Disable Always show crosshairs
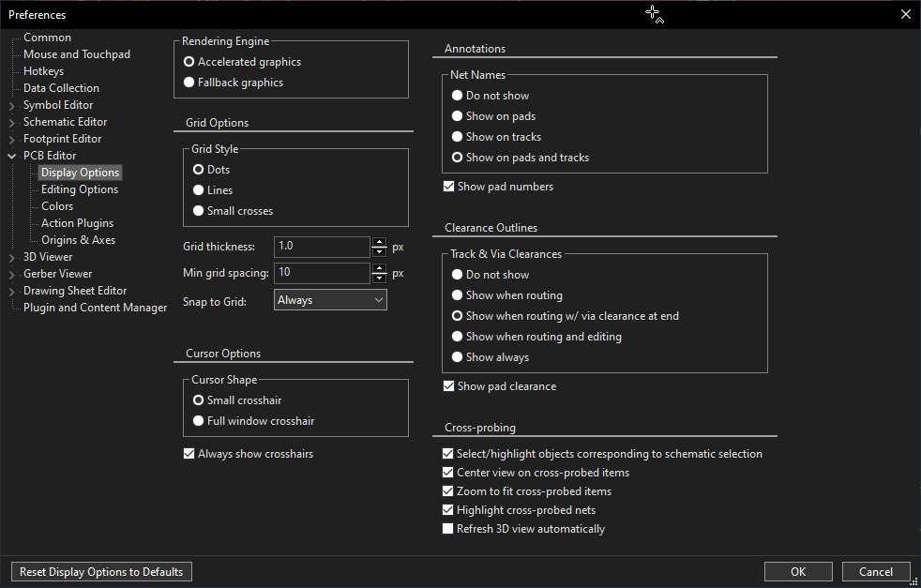The image size is (921, 588). (x=189, y=453)
